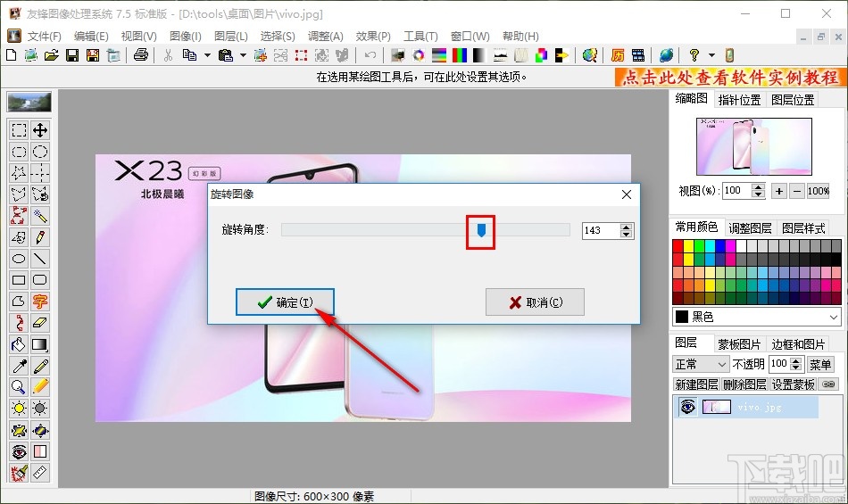848x504 pixels.
Task: Switch to the 蒙板图片 tab
Action: (739, 344)
